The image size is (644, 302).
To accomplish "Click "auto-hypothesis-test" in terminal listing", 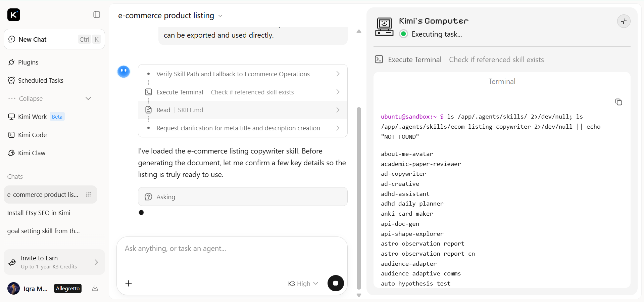I will (415, 284).
